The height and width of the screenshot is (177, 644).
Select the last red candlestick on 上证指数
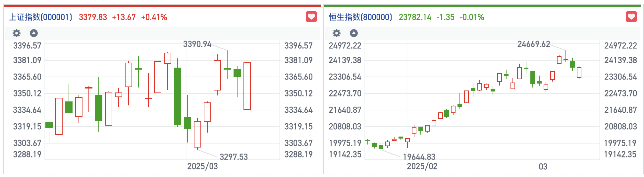click(247, 86)
